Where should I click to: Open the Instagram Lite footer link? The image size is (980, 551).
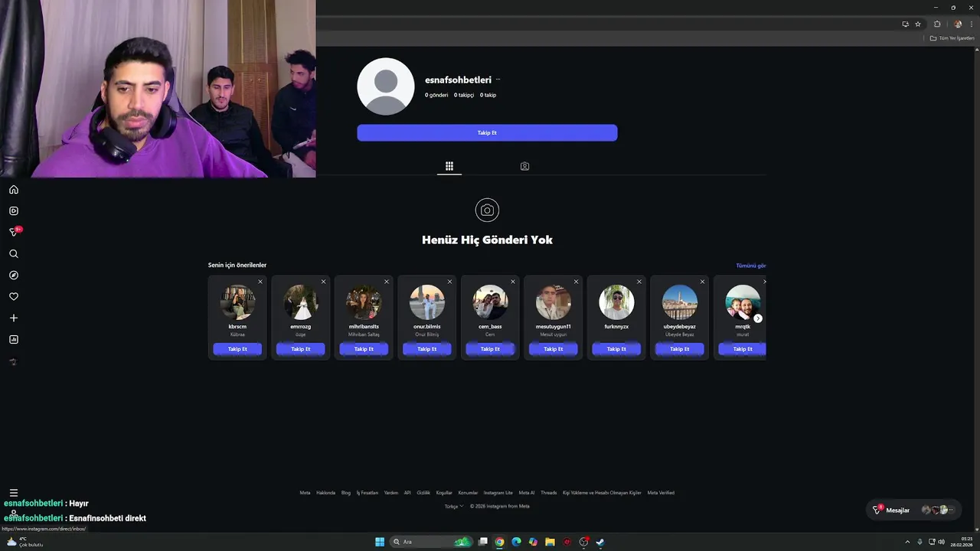click(498, 493)
